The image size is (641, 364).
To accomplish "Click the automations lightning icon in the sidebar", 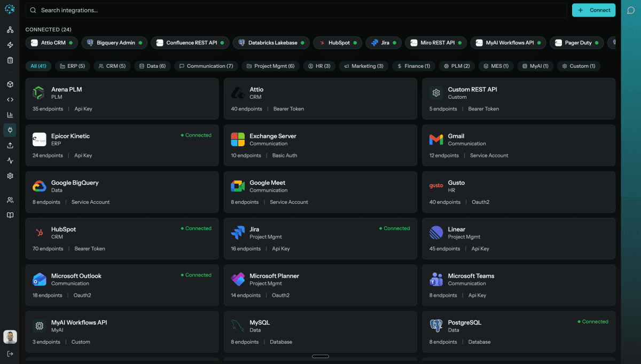I will click(10, 45).
